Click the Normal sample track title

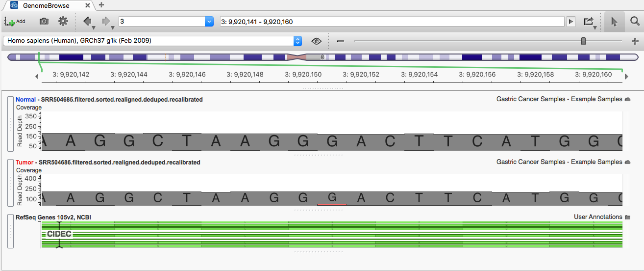[x=109, y=100]
